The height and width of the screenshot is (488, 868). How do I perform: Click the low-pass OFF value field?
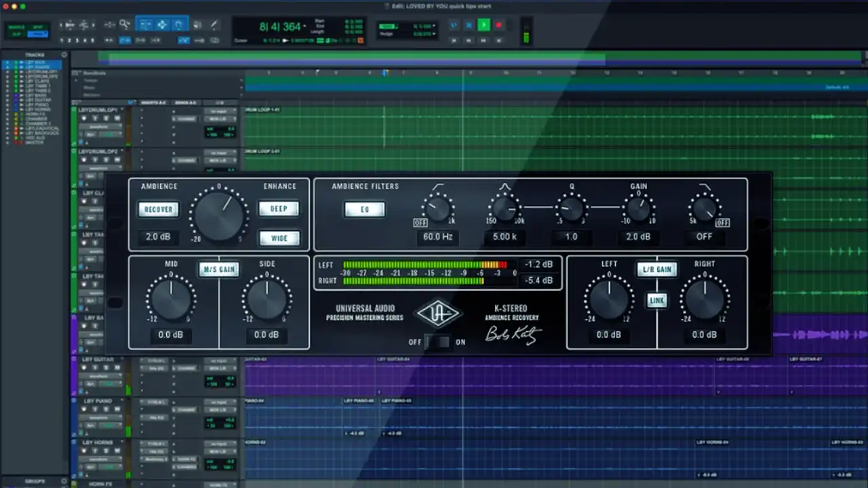click(704, 237)
